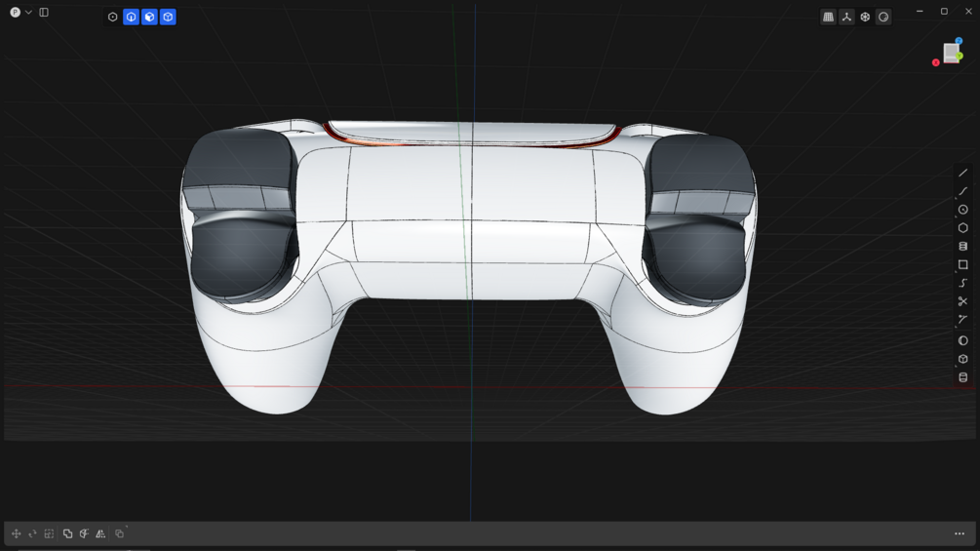Select the Bridge curve tool
Screen dimensions: 980x551
point(963,319)
